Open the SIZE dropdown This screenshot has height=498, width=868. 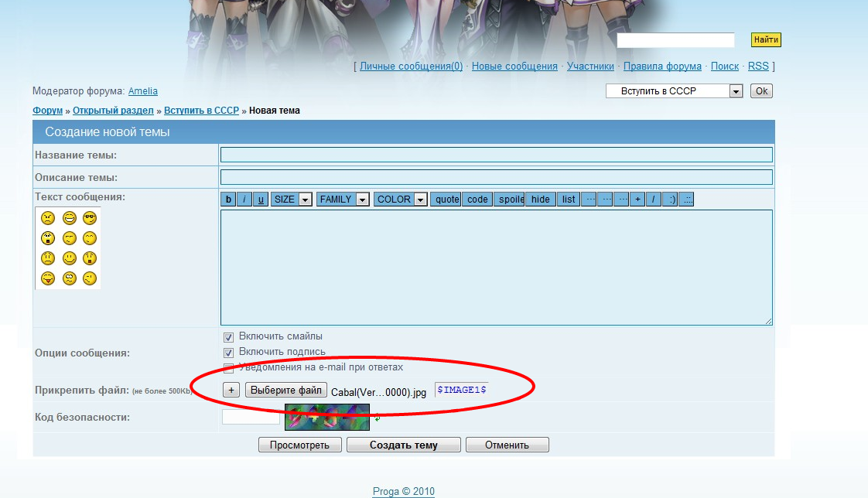[291, 200]
